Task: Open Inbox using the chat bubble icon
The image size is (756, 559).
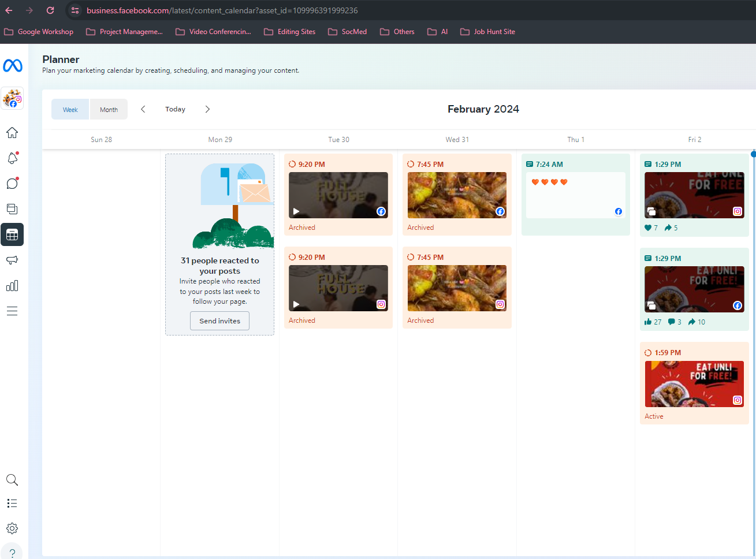Action: [x=12, y=184]
